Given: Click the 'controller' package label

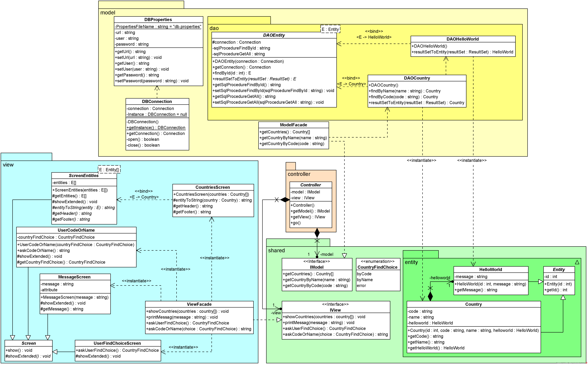Looking at the screenshot, I should pyautogui.click(x=299, y=174).
